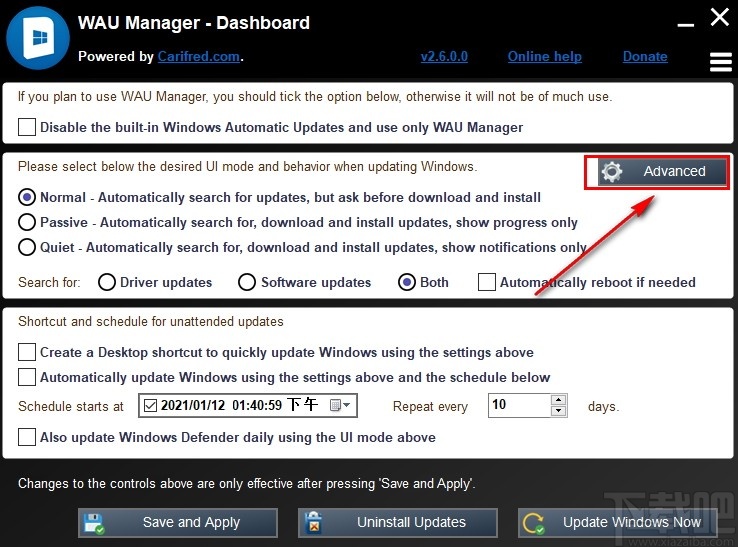Select the Quiet UI mode radio button
The height and width of the screenshot is (547, 738).
tap(27, 247)
